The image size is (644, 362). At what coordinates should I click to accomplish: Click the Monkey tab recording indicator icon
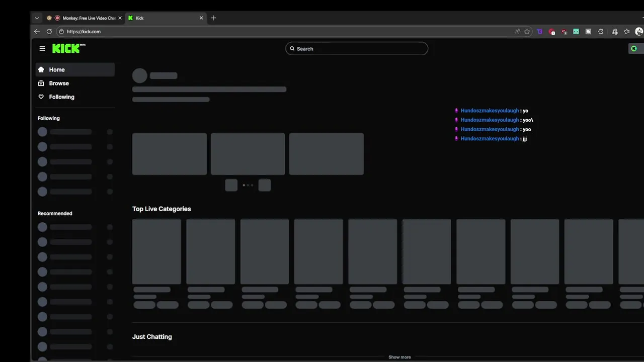point(57,18)
